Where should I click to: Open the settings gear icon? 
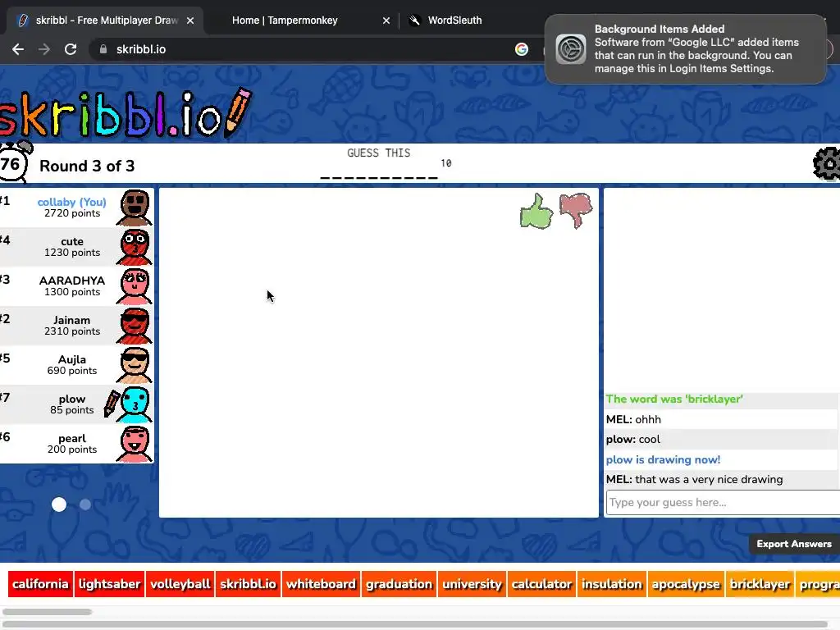[x=827, y=164]
